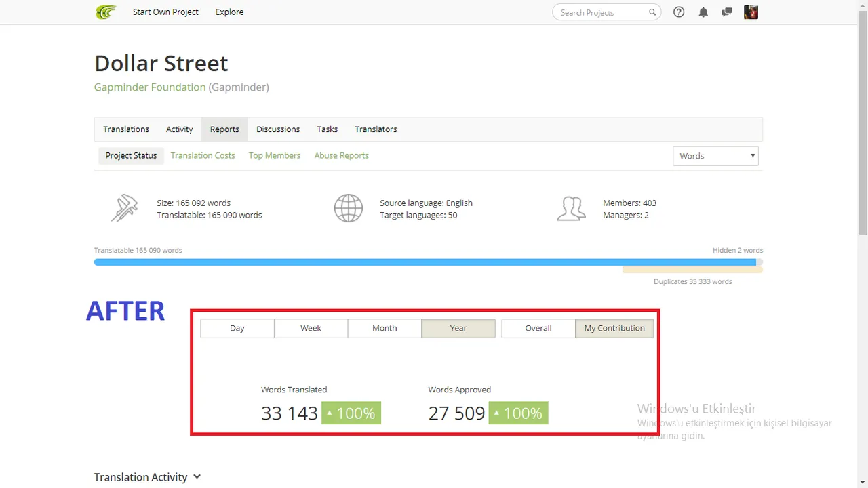Switch to My Contribution statistics
Screen dimensions: 868x488
tap(614, 328)
